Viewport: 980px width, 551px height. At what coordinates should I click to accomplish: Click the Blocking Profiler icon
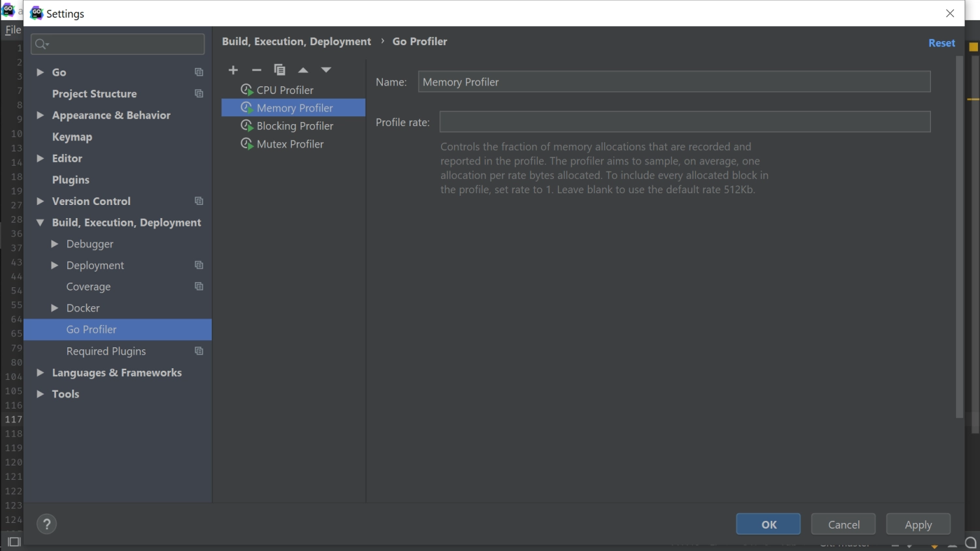pos(247,126)
